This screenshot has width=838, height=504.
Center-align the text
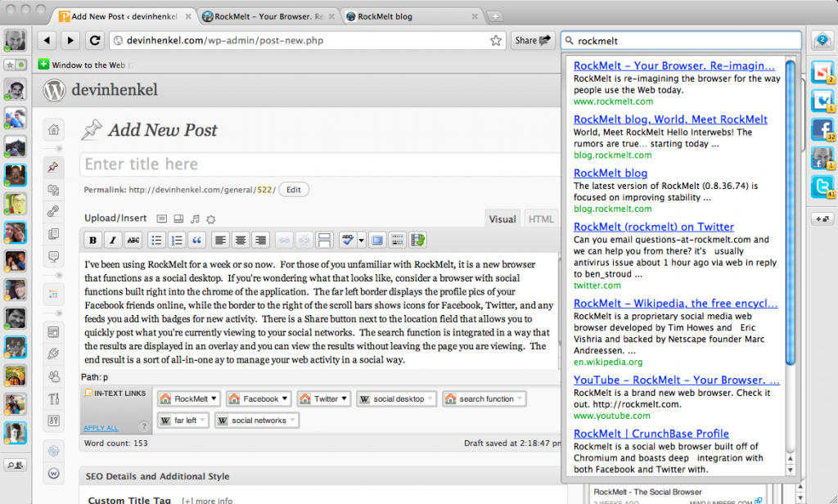(241, 240)
